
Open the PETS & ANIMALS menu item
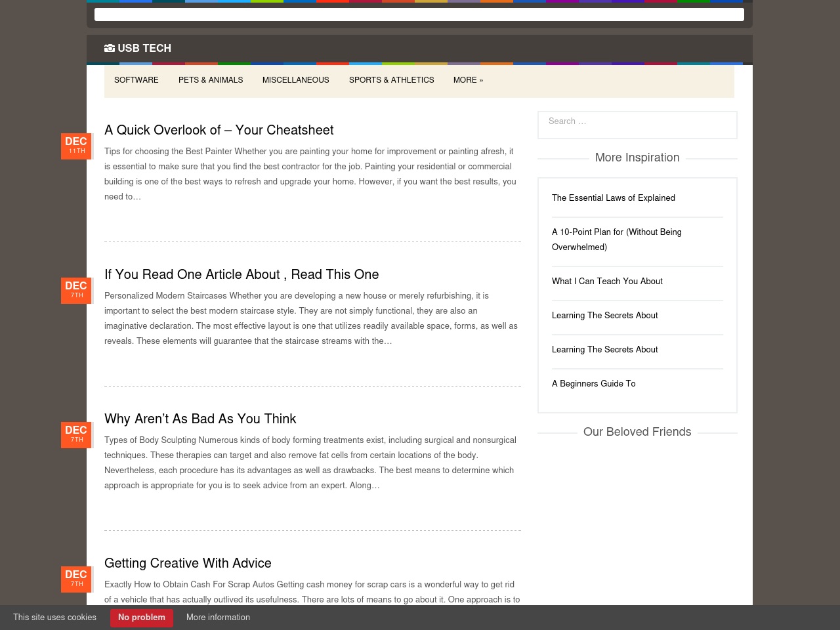(211, 80)
